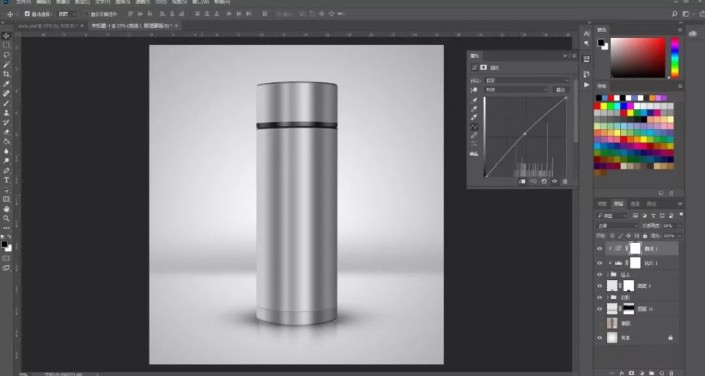Toggle visibility of the bottom background layer
This screenshot has width=705, height=376.
pos(599,338)
